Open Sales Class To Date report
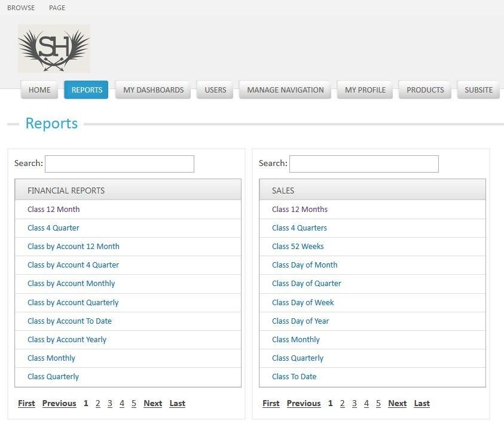This screenshot has width=504, height=427. tap(294, 377)
